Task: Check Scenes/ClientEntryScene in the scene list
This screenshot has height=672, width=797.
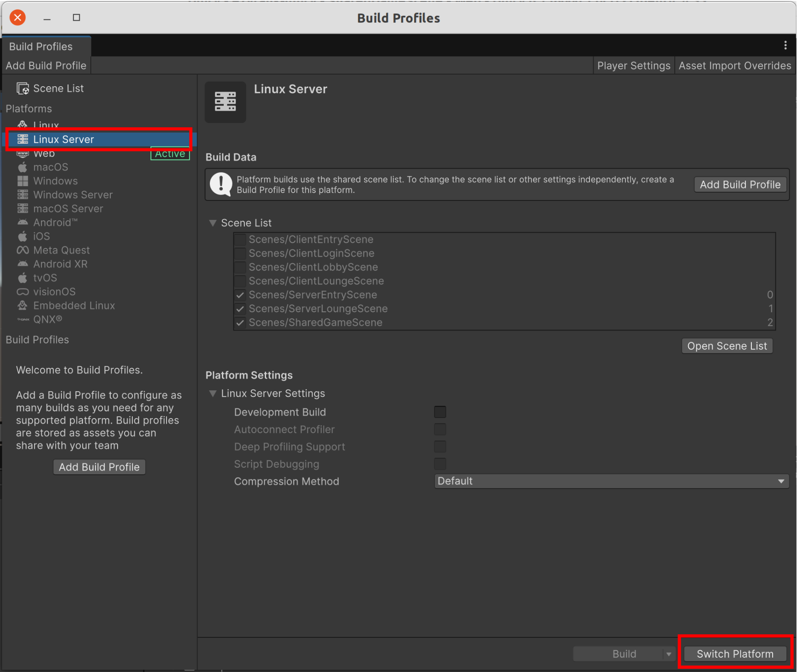Action: click(240, 239)
